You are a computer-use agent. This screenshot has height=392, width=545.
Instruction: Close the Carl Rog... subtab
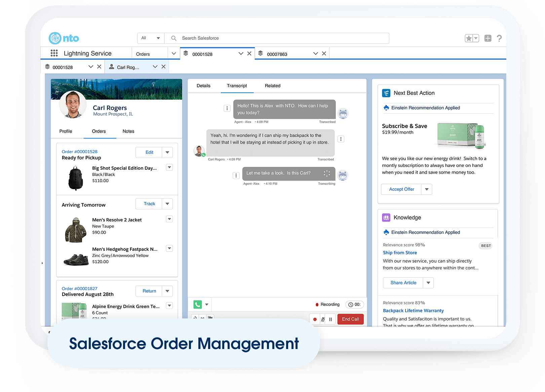[163, 67]
